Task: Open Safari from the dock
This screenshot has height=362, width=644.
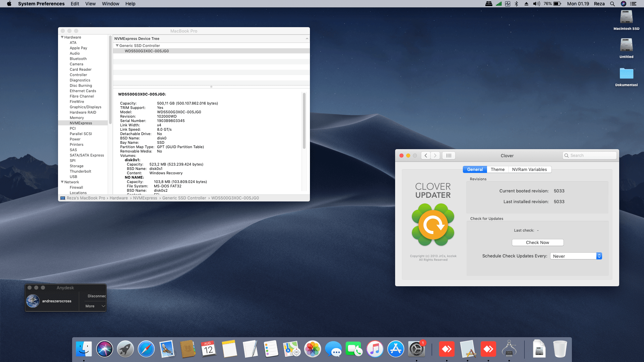Action: [x=146, y=349]
